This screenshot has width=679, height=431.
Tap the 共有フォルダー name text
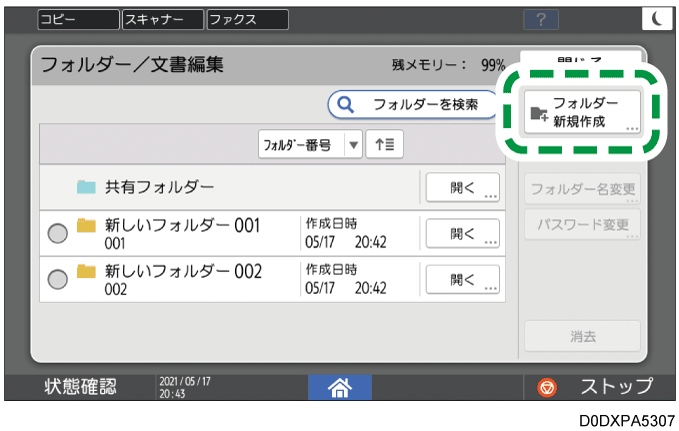coord(159,187)
